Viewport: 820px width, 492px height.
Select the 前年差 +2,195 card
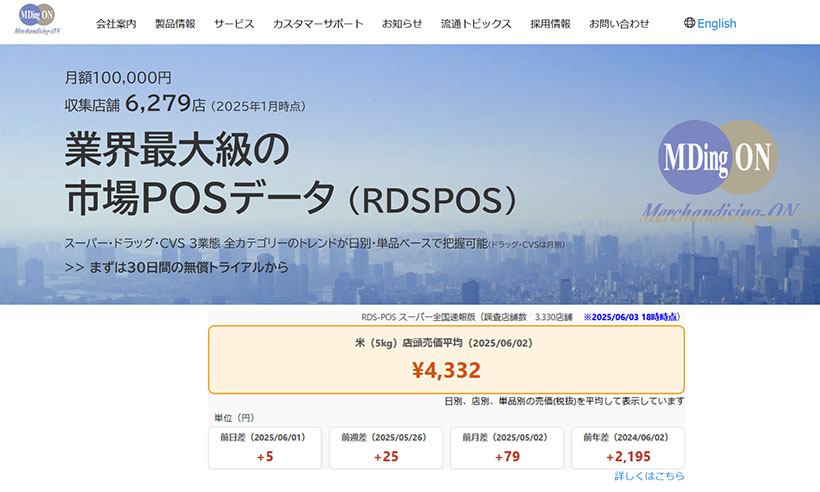(628, 448)
